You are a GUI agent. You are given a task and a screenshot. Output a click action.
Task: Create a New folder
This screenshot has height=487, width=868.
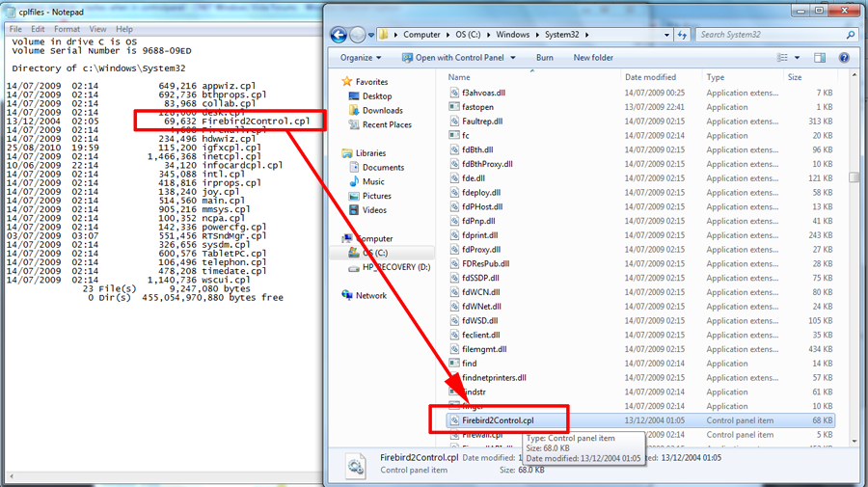(593, 58)
